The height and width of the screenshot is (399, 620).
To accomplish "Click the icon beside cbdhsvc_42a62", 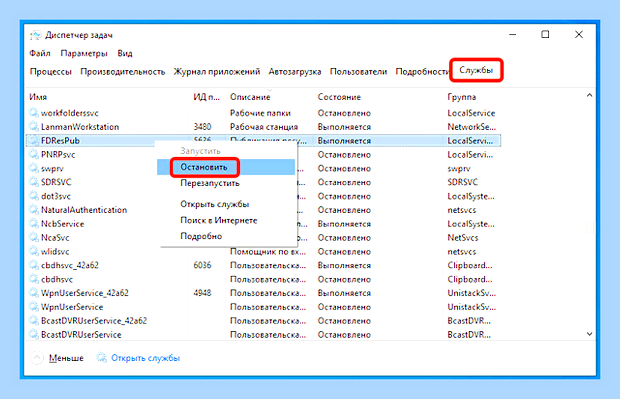I will click(34, 265).
